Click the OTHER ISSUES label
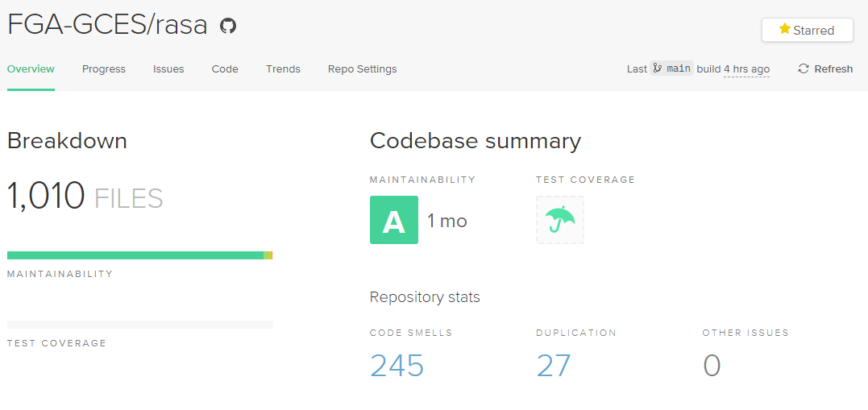Viewport: 868px width, 410px height. tap(745, 333)
